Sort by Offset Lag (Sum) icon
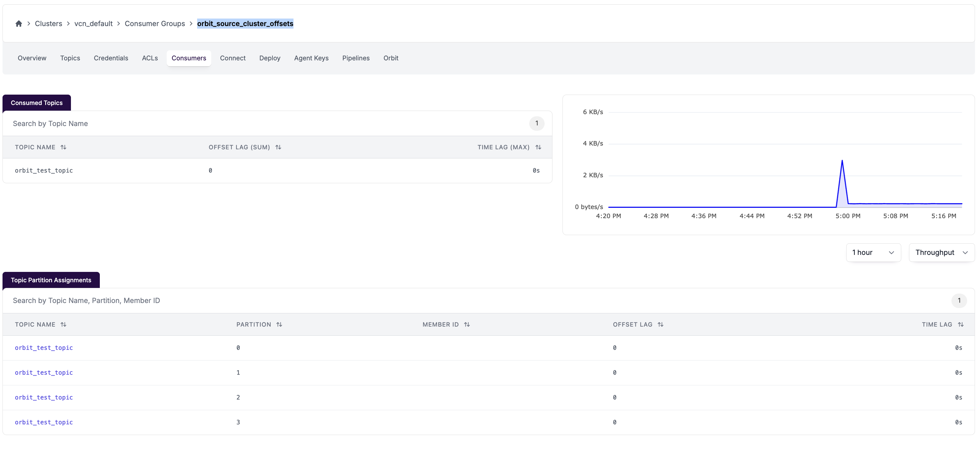The image size is (980, 452). [x=278, y=147]
